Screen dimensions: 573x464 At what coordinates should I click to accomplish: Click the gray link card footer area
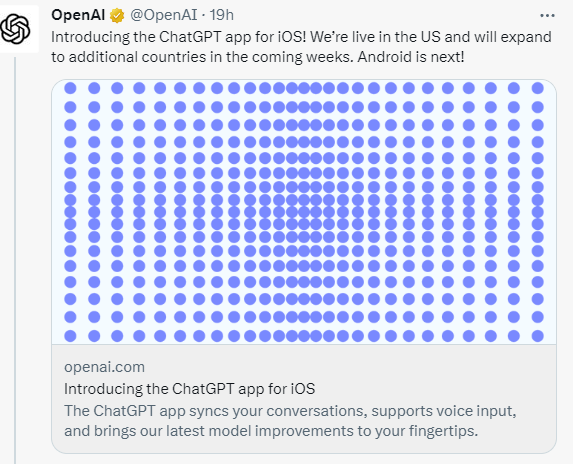coord(304,399)
